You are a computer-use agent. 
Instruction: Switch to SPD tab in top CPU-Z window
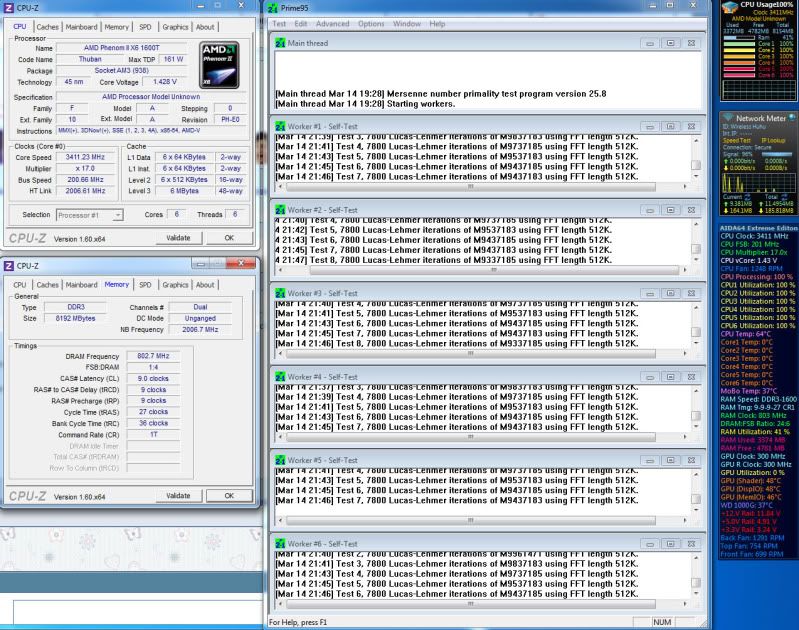coord(145,27)
